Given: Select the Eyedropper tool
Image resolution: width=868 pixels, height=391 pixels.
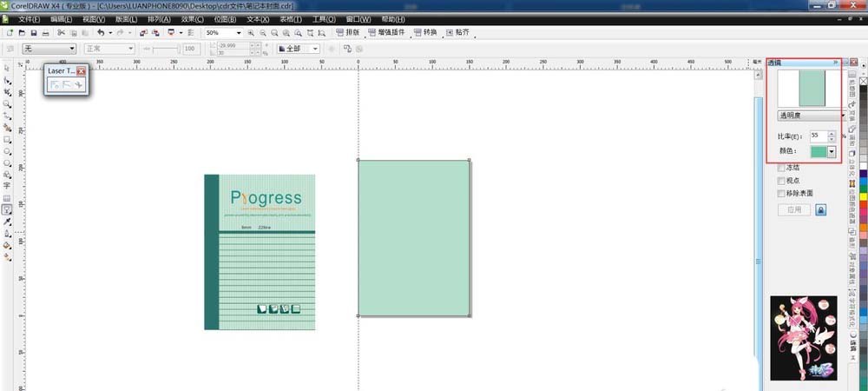Looking at the screenshot, I should [7, 222].
